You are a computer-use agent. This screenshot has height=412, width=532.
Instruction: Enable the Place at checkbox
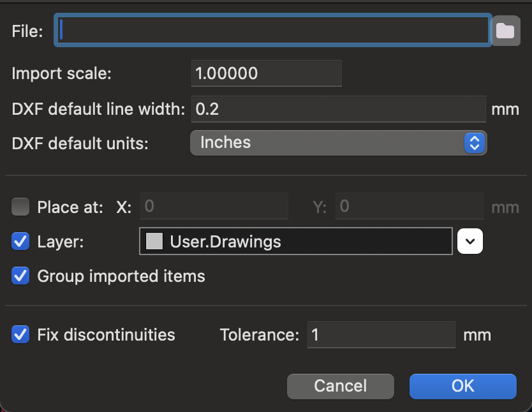[x=21, y=207]
